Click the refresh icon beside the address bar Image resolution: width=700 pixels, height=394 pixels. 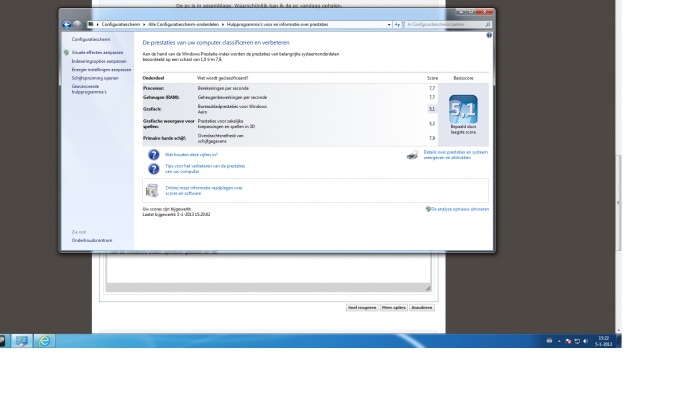click(397, 25)
